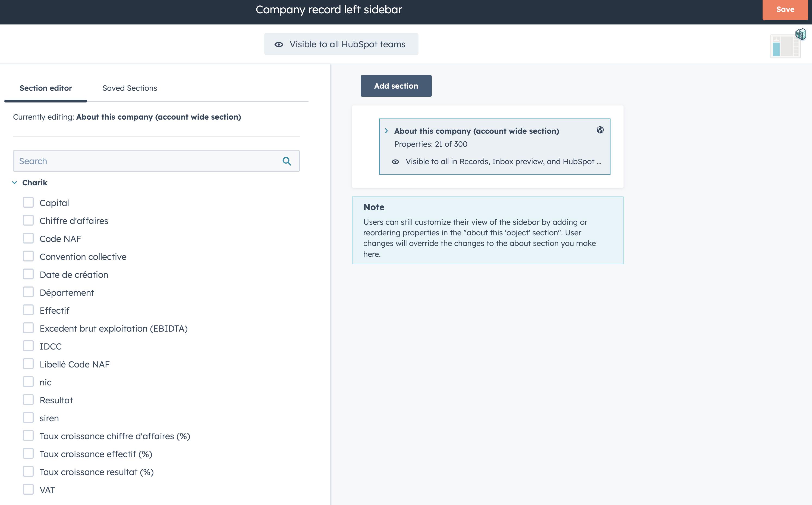Check Excedent brut exploitation (EBIDTA)
Viewport: 812px width, 505px height.
pyautogui.click(x=28, y=328)
